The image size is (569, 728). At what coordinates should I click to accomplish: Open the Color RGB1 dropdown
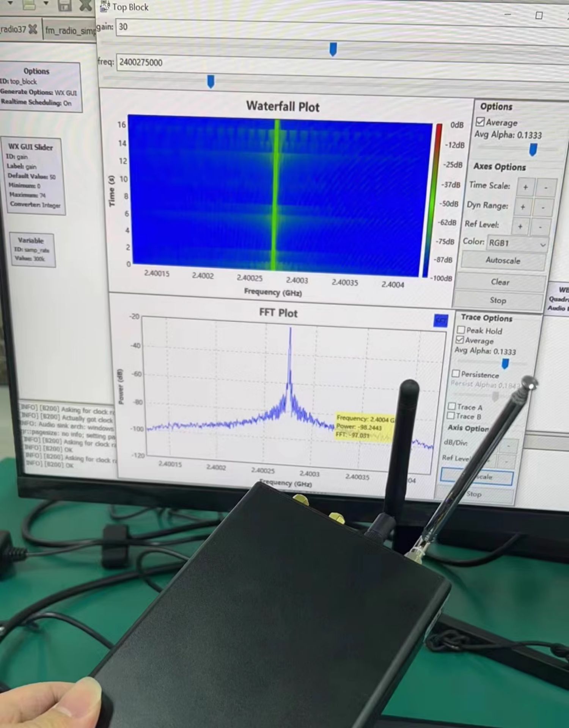[517, 243]
